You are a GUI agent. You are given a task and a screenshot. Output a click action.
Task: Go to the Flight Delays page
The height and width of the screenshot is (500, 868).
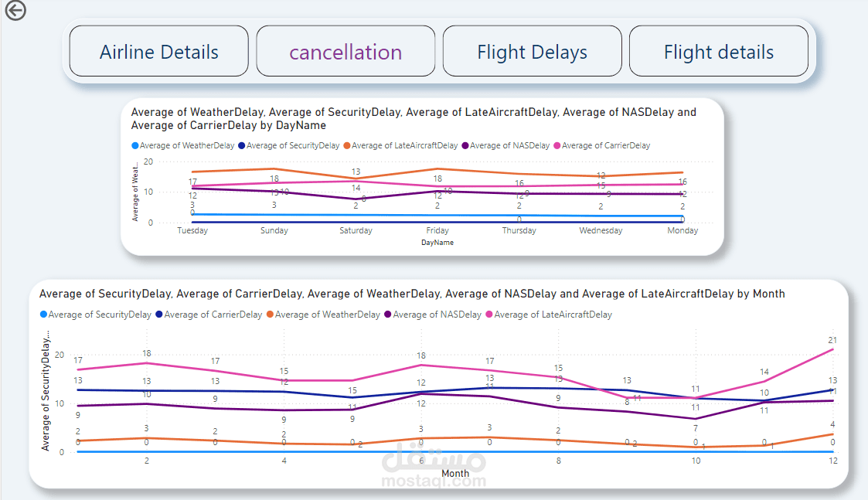[x=532, y=52]
